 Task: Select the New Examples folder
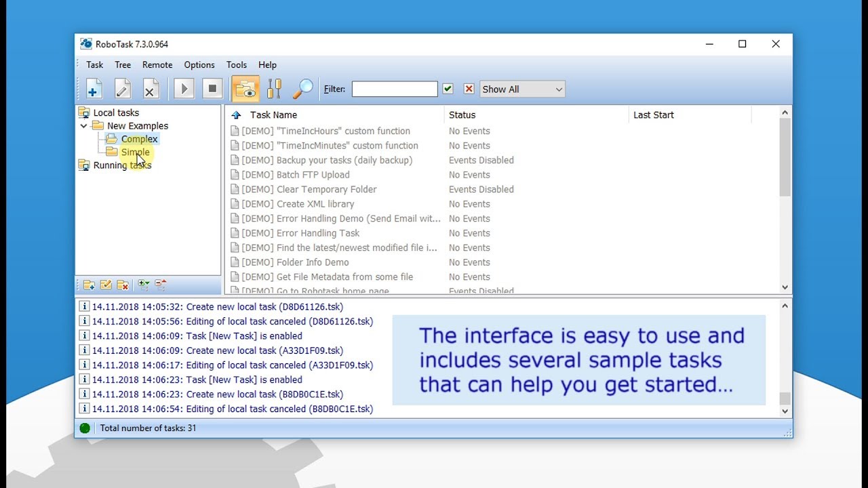138,126
